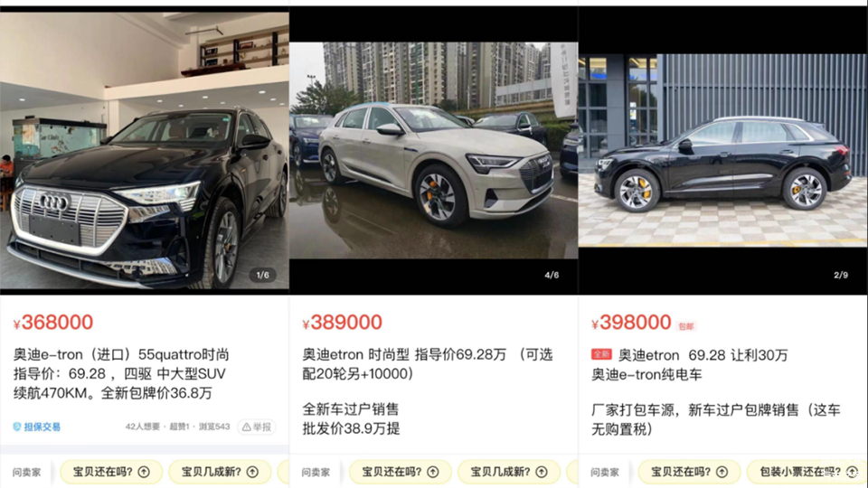This screenshot has width=868, height=488.
Task: Tap arrow icon on first 宝贝几成新 chip
Action: pos(252,472)
